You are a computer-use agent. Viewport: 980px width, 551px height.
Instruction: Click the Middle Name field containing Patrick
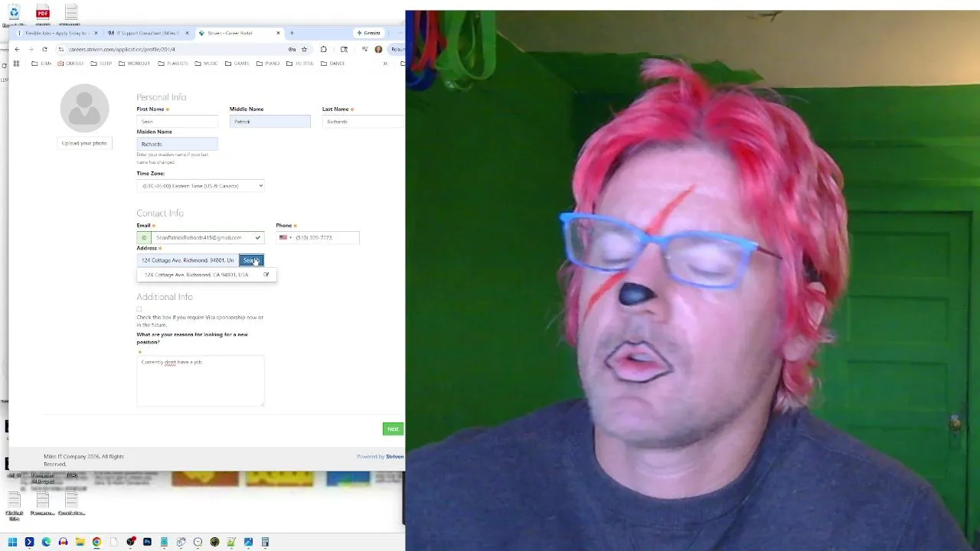coord(269,122)
